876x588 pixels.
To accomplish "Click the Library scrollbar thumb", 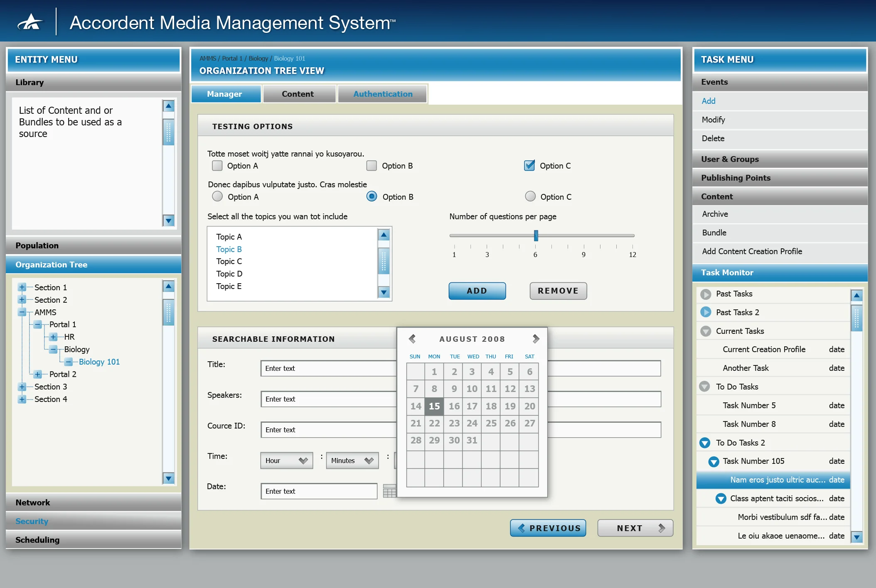I will click(168, 132).
